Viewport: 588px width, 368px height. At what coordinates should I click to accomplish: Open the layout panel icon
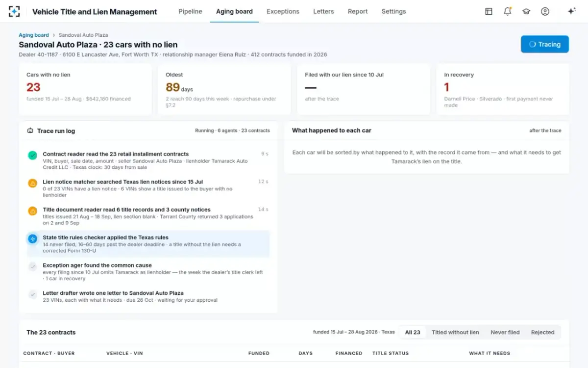[x=489, y=11]
